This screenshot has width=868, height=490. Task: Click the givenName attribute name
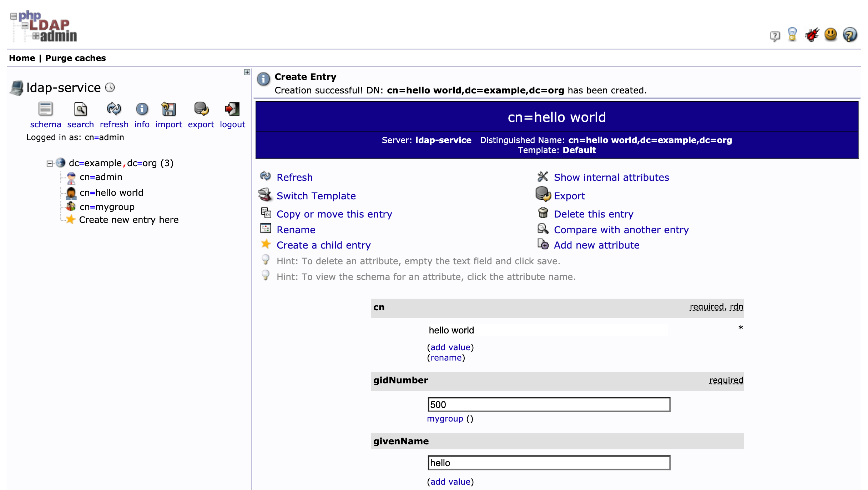point(401,441)
